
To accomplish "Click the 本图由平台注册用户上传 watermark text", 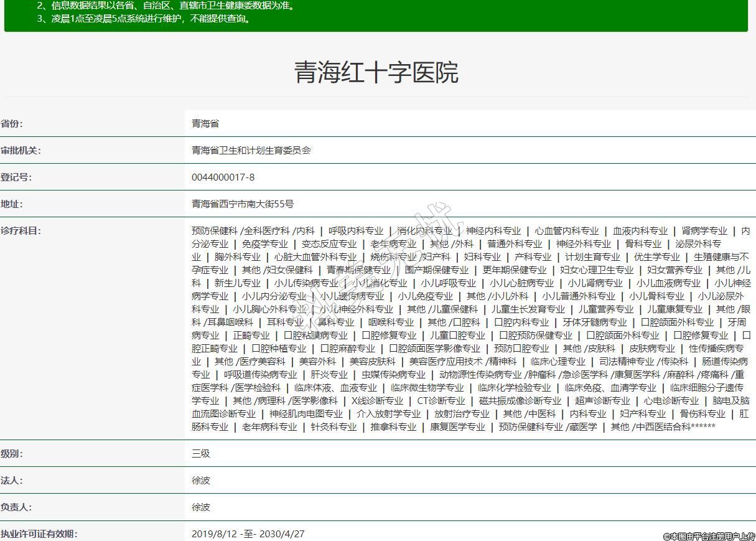I will [x=708, y=536].
